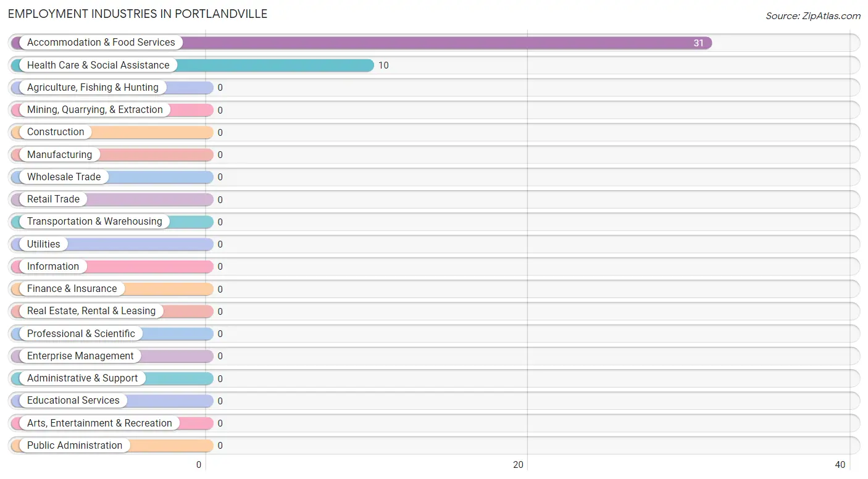Viewport: 868px width, 479px height.
Task: Click the x-axis tick label 20
Action: pyautogui.click(x=519, y=465)
